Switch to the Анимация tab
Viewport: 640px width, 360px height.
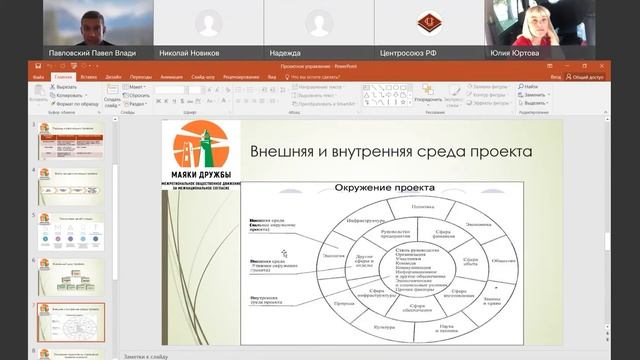click(171, 77)
